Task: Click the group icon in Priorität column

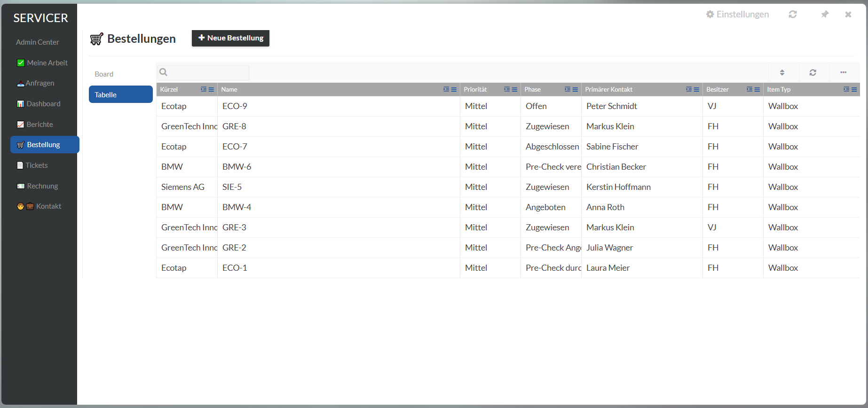Action: click(x=507, y=89)
